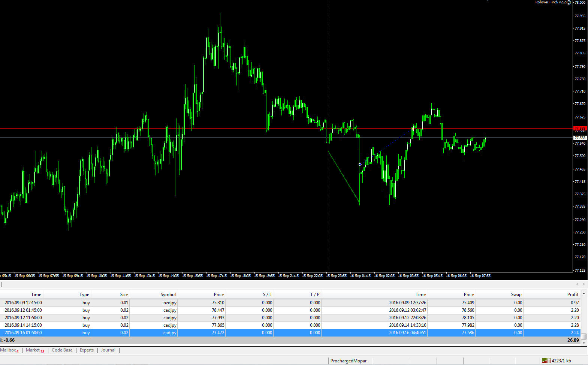This screenshot has width=588, height=365.
Task: Click the connection status bars icon
Action: 546,361
